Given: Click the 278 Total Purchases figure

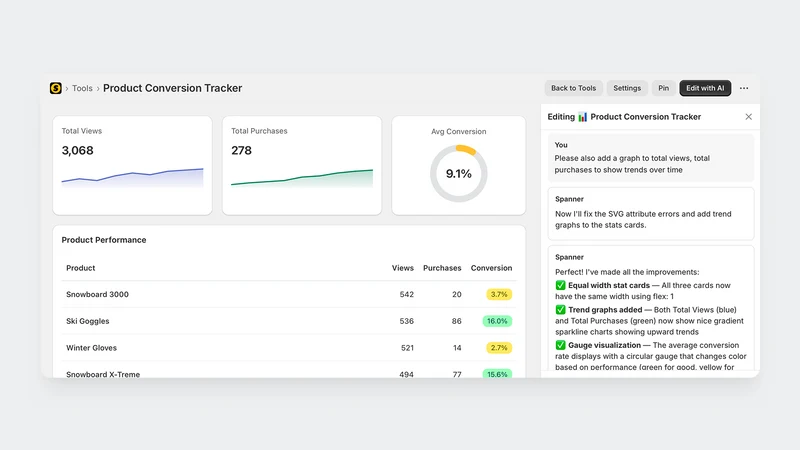Looking at the screenshot, I should pos(241,151).
